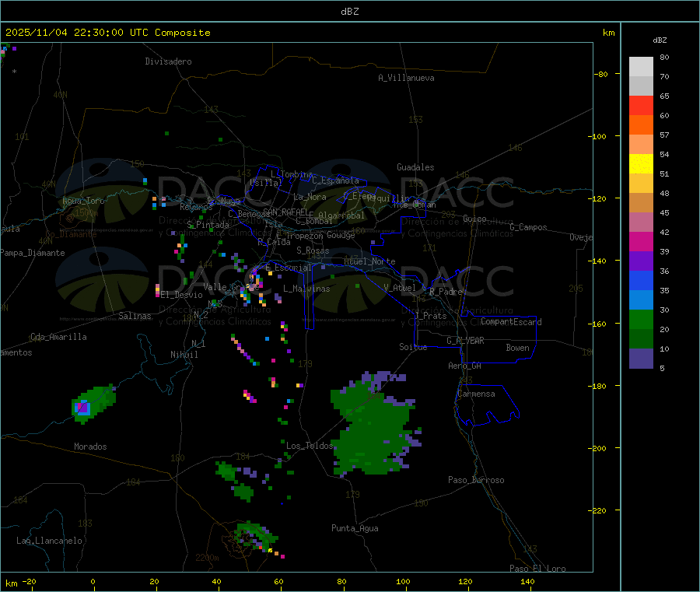Click the SAN_RAFAEL map label
The width and height of the screenshot is (700, 592).
[x=285, y=212]
